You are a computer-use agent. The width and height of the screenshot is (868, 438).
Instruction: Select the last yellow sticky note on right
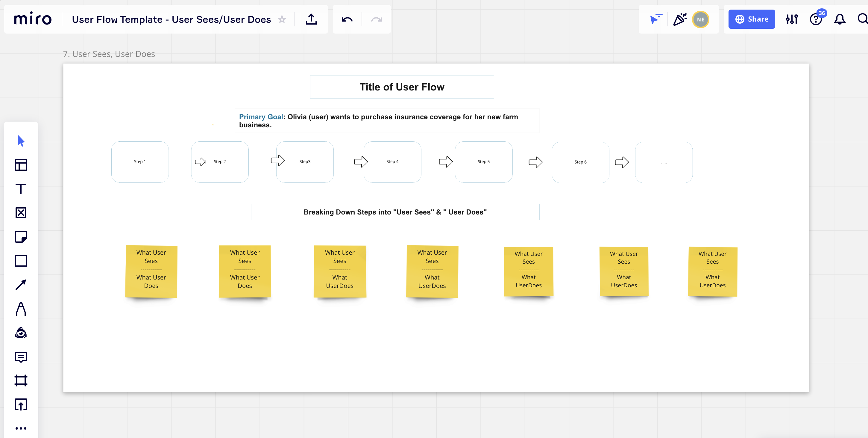pyautogui.click(x=712, y=271)
